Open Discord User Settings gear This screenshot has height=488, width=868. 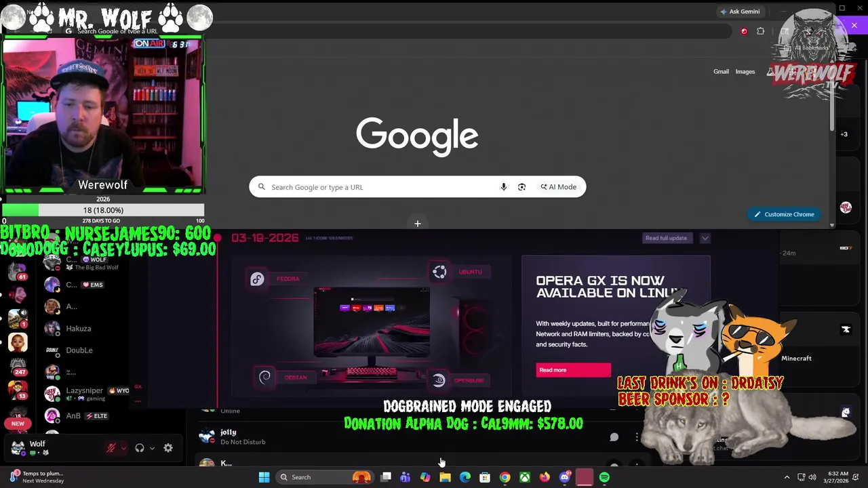click(x=168, y=448)
